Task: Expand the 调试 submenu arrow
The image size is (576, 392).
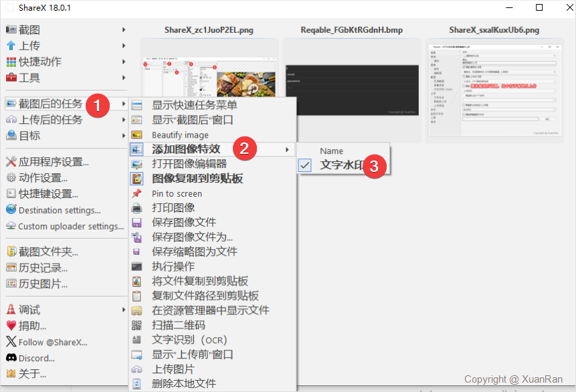Action: point(124,310)
